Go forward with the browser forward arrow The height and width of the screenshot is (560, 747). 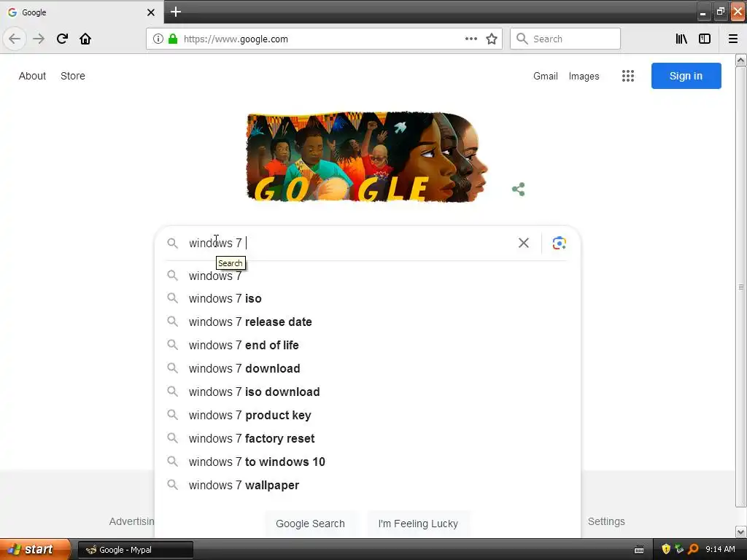(39, 39)
